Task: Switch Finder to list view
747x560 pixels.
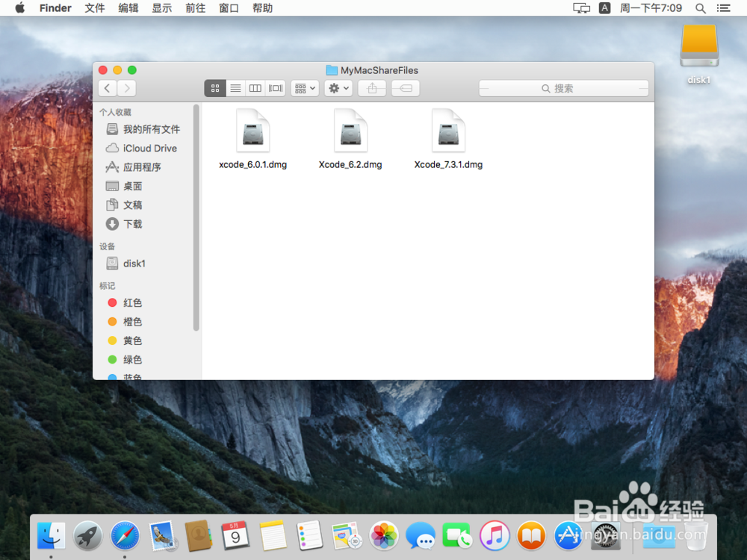Action: coord(235,88)
